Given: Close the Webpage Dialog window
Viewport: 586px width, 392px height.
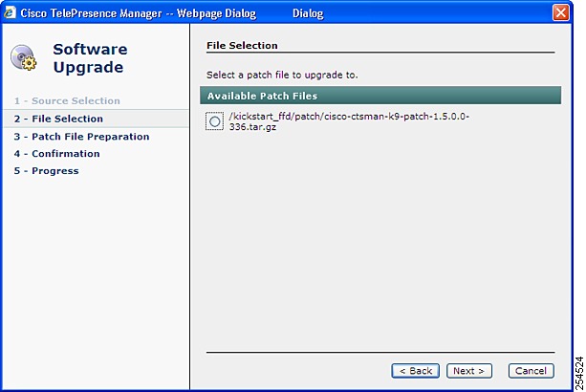Looking at the screenshot, I should click(560, 12).
